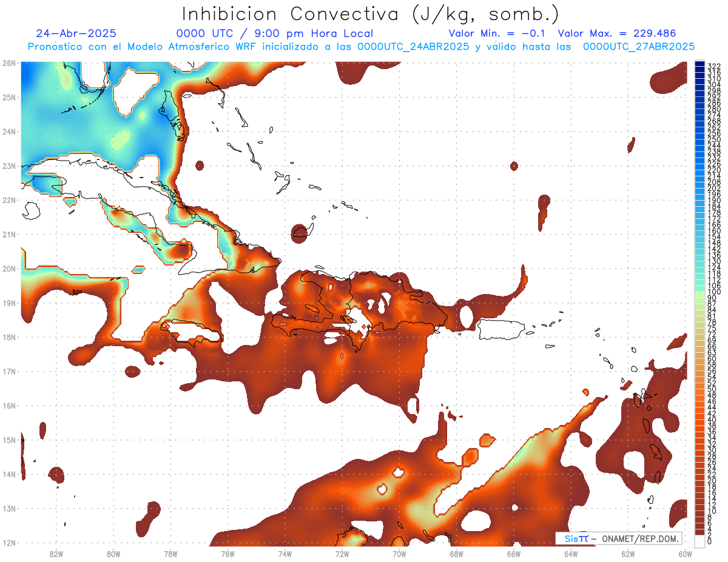Viewport: 728px width, 562px height.
Task: Click the "20" color scale value
Action: coord(712,480)
